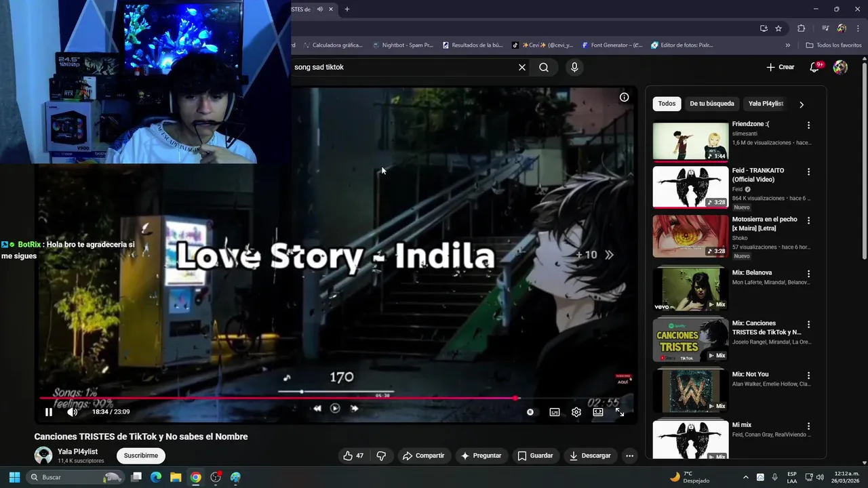Open options menu for Friendzone :( video

tap(808, 125)
